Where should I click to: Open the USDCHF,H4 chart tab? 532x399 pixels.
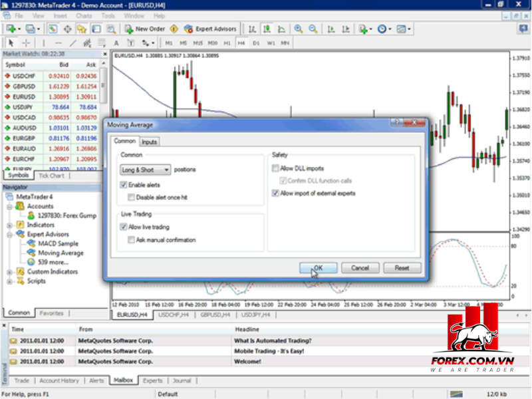pos(174,315)
